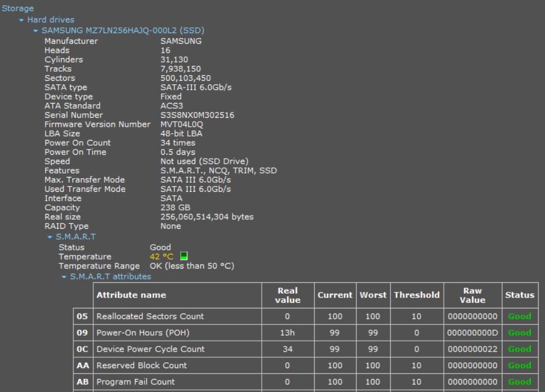Image resolution: width=545 pixels, height=392 pixels.
Task: Click the Raw Value column header
Action: [473, 295]
